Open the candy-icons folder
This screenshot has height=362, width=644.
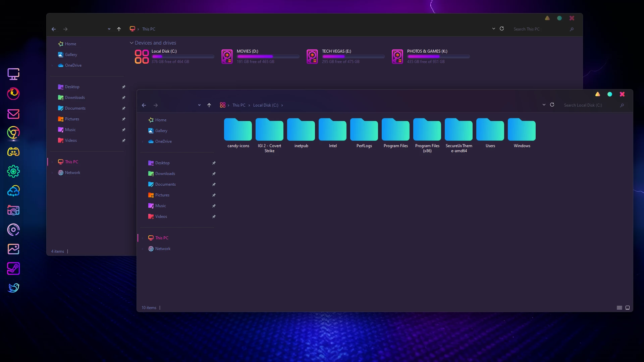pos(238,131)
